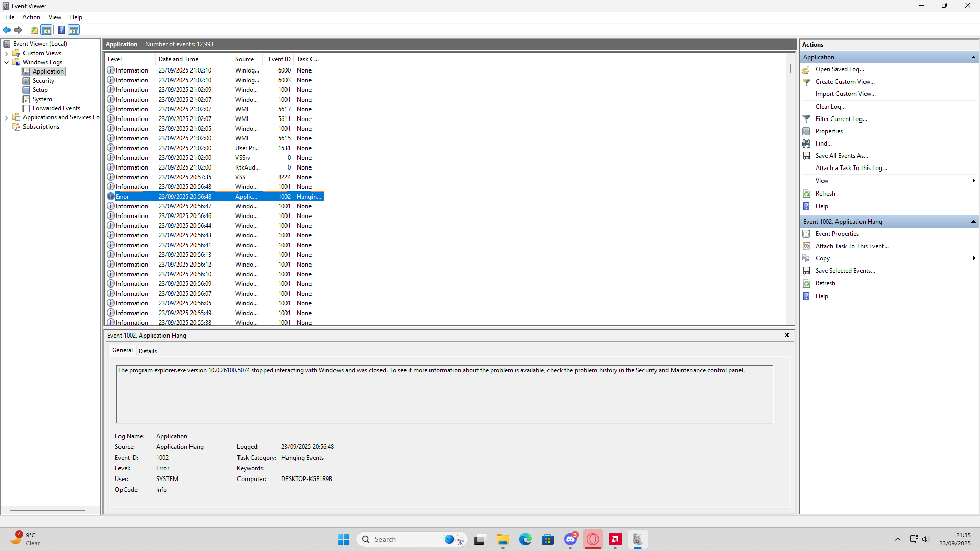
Task: Select the Security log in tree
Action: (x=43, y=81)
